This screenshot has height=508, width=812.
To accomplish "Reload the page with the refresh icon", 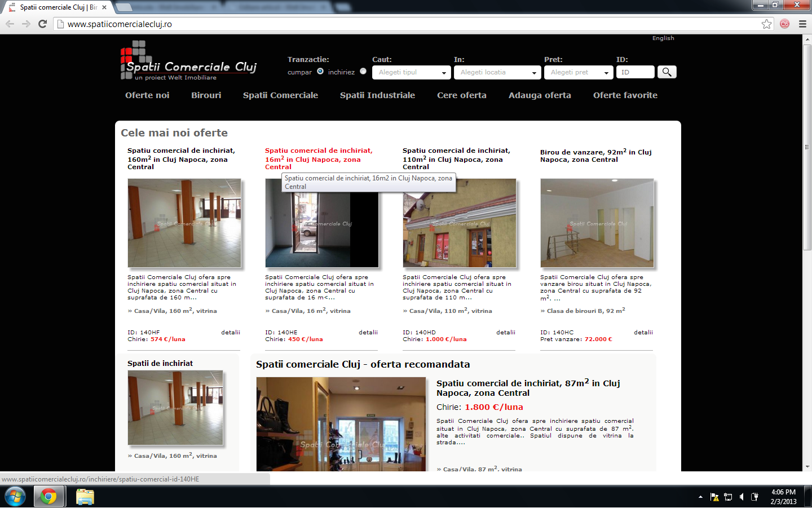I will [x=42, y=24].
